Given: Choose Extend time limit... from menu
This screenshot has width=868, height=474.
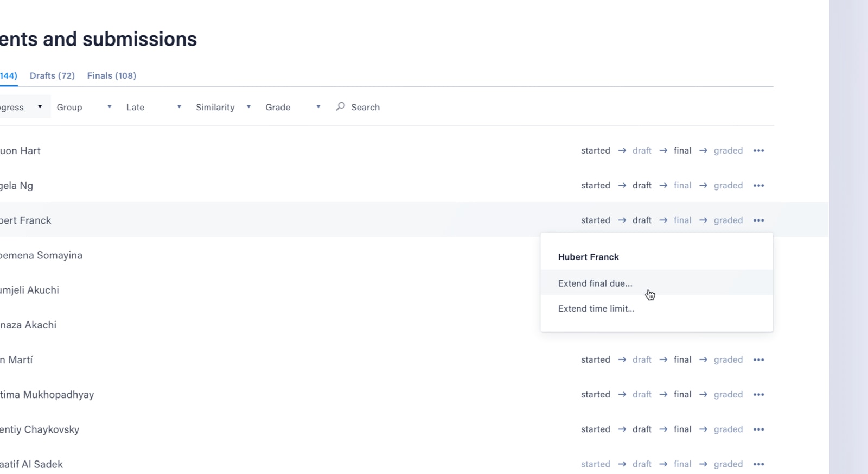Looking at the screenshot, I should (596, 308).
